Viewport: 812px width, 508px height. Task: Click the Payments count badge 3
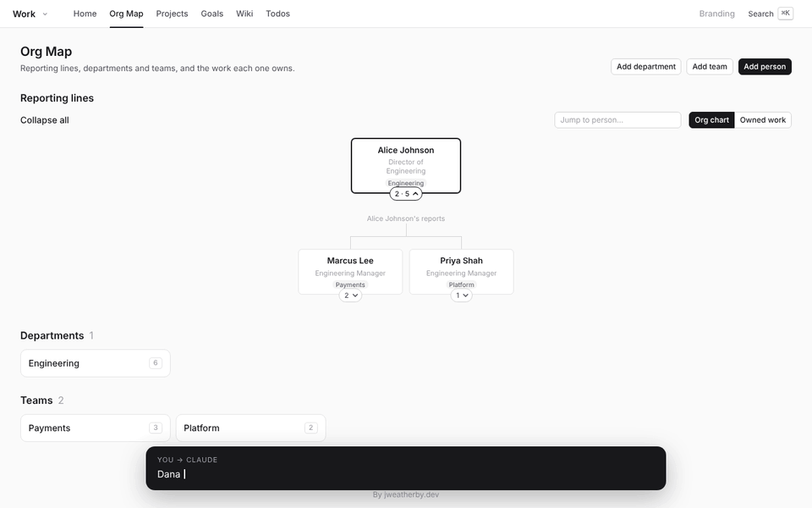(x=156, y=428)
